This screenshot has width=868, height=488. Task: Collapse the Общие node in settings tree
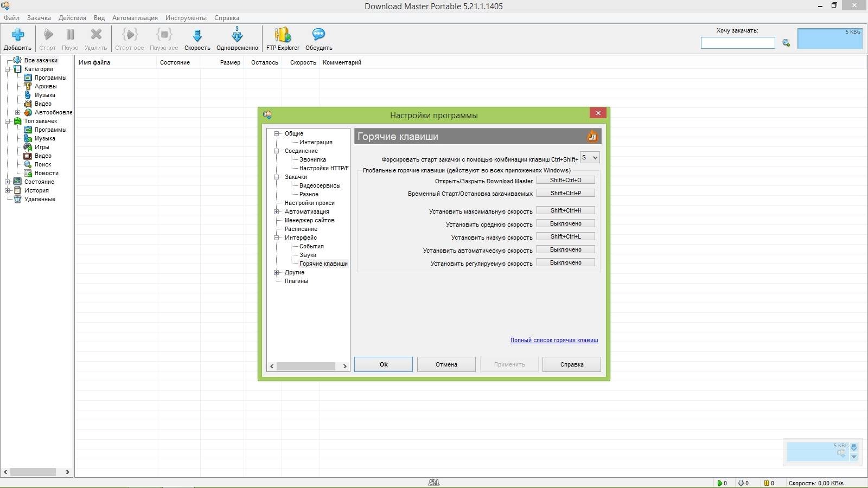pyautogui.click(x=276, y=133)
